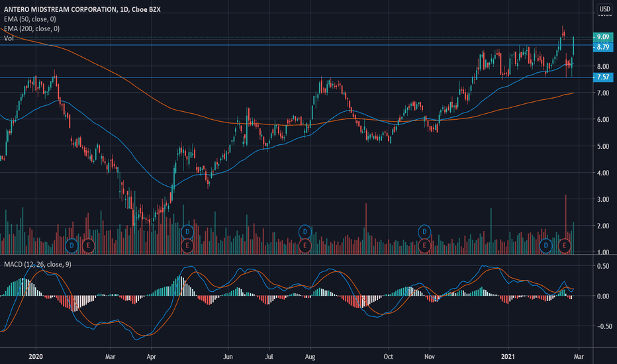
Task: Click the dividend D marker between April and June
Action: tap(187, 232)
